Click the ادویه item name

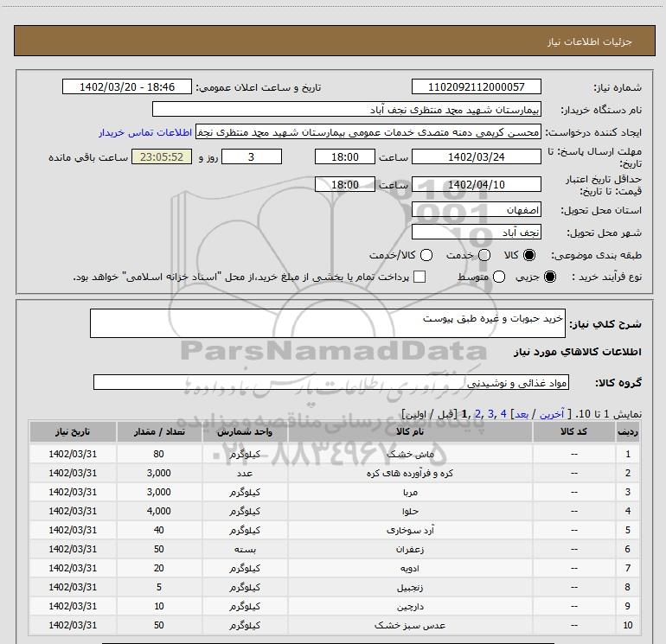click(x=410, y=568)
